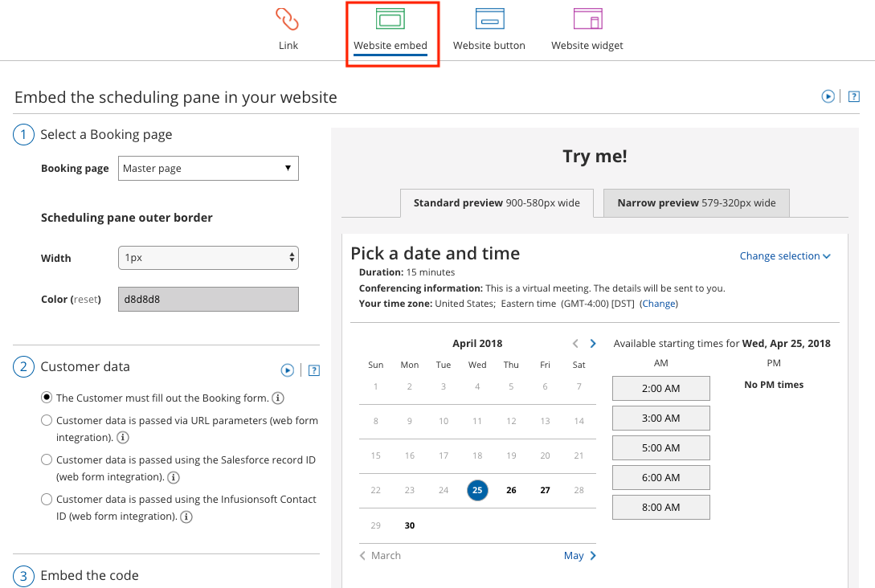Viewport: 875px width, 588px height.
Task: Open the border Width dropdown
Action: coord(208,258)
